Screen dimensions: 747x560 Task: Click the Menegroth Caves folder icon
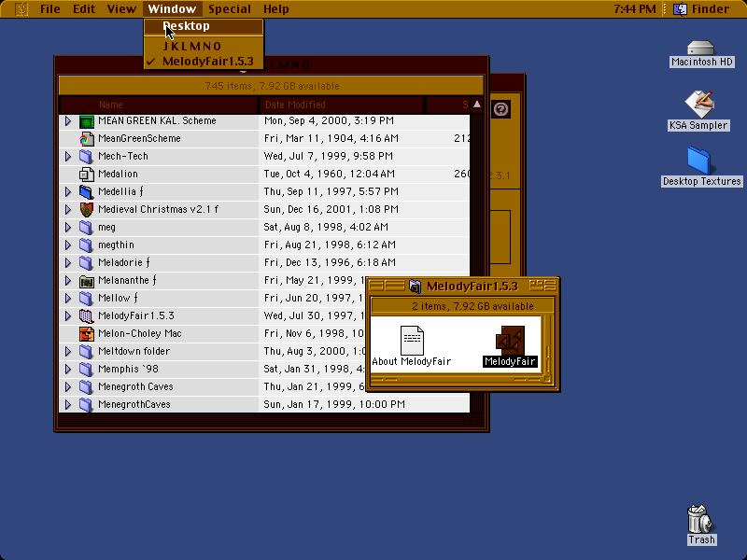point(86,387)
